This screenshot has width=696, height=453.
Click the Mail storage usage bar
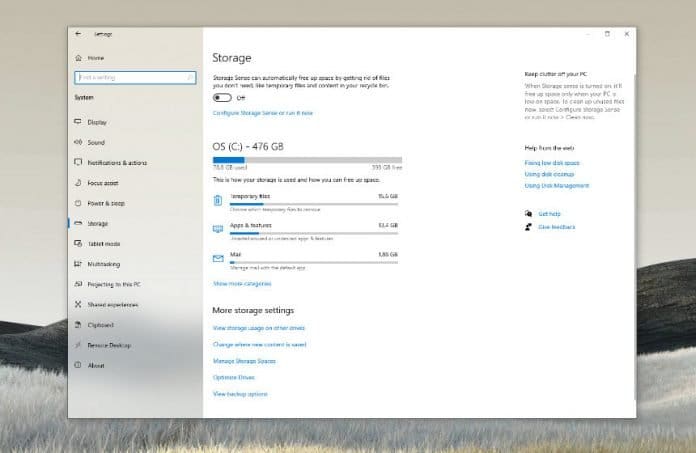click(314, 262)
